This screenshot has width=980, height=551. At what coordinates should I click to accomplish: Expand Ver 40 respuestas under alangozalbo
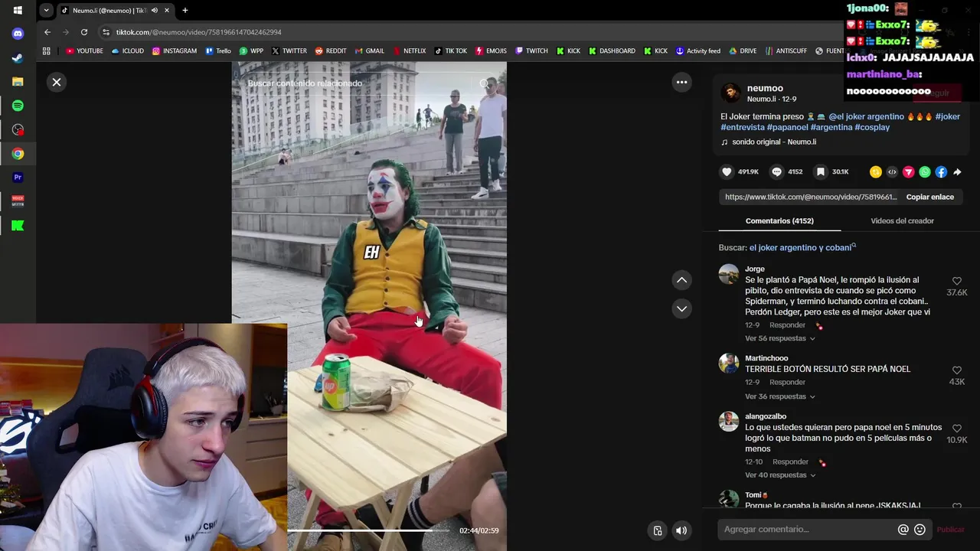coord(779,475)
